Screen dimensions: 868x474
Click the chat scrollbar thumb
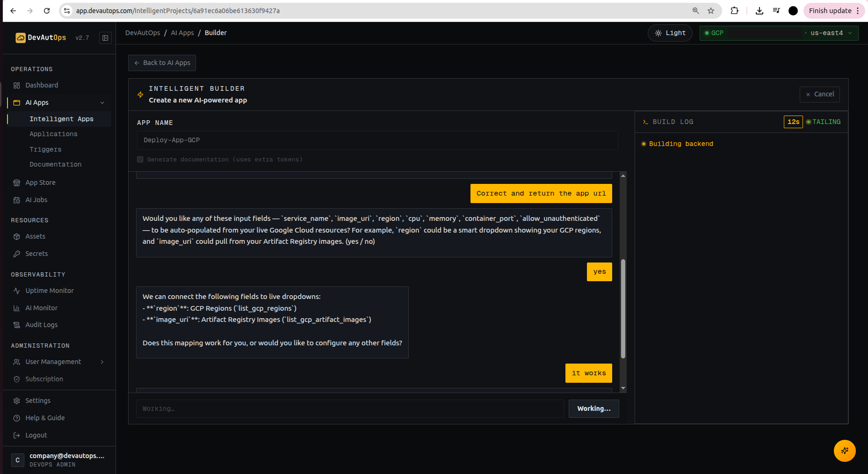[623, 309]
